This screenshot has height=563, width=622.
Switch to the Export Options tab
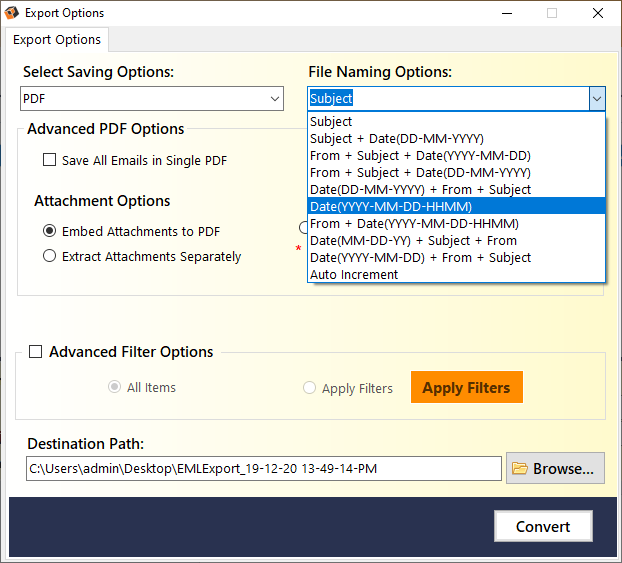point(57,40)
